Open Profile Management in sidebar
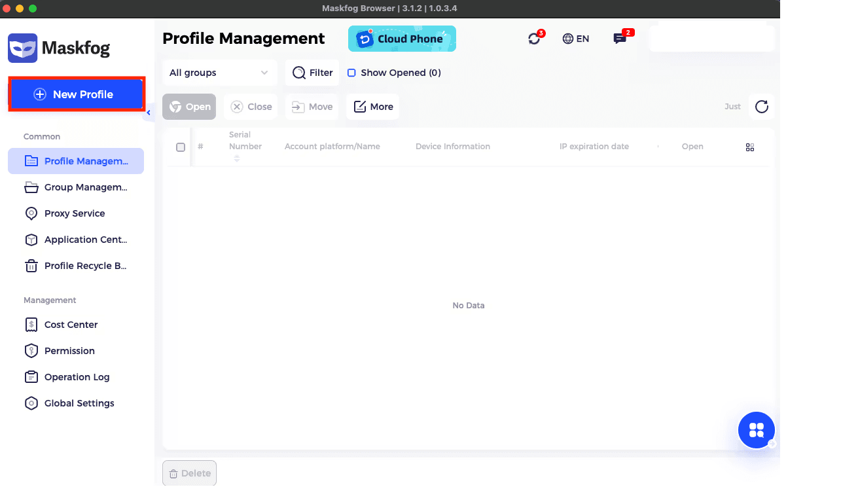The height and width of the screenshot is (504, 841). click(x=76, y=161)
